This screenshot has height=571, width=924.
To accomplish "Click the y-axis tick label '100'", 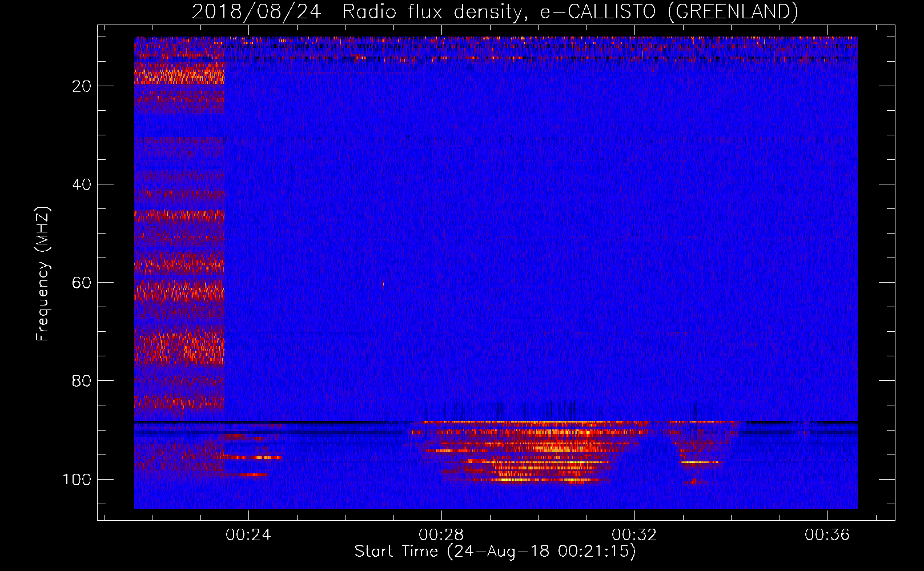I will tap(77, 479).
